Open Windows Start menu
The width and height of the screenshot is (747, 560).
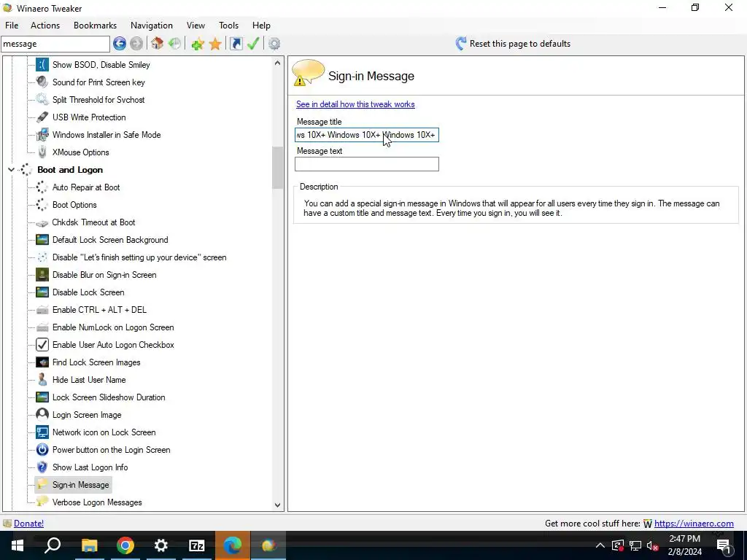click(18, 545)
